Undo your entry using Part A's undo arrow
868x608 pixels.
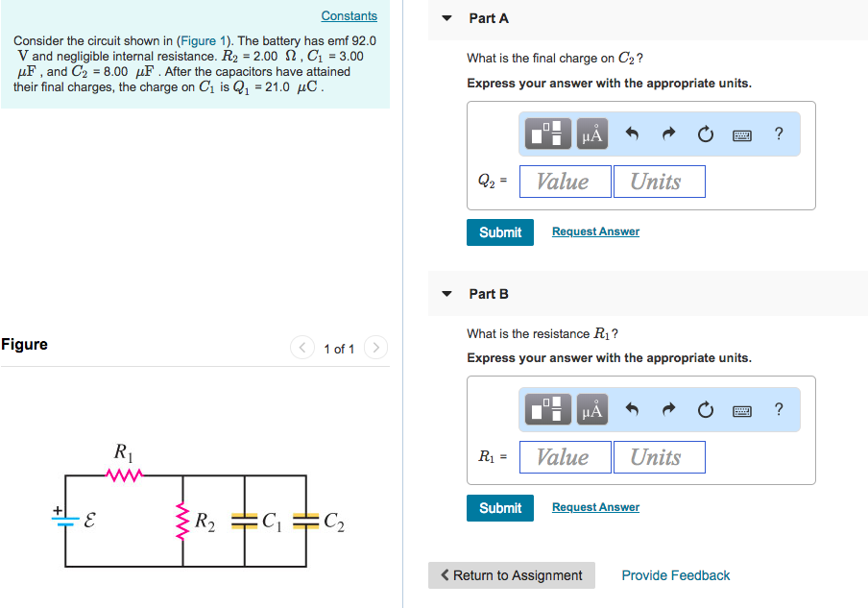pyautogui.click(x=632, y=134)
